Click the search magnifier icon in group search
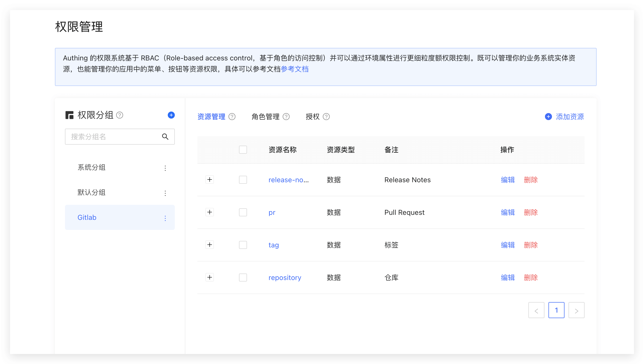This screenshot has width=644, height=364. pyautogui.click(x=165, y=137)
